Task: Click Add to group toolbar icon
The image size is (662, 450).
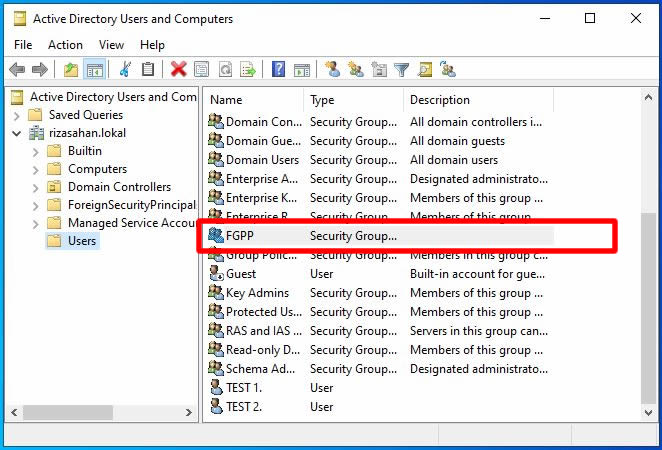Action: (448, 69)
